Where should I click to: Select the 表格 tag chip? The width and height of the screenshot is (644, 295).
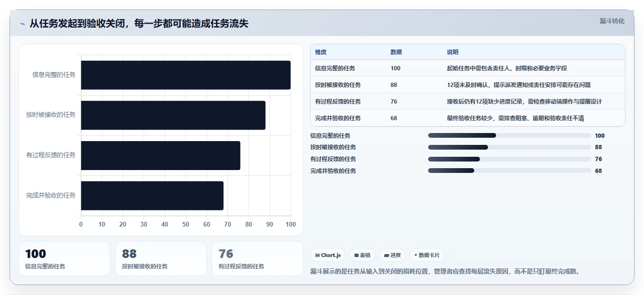(362, 255)
